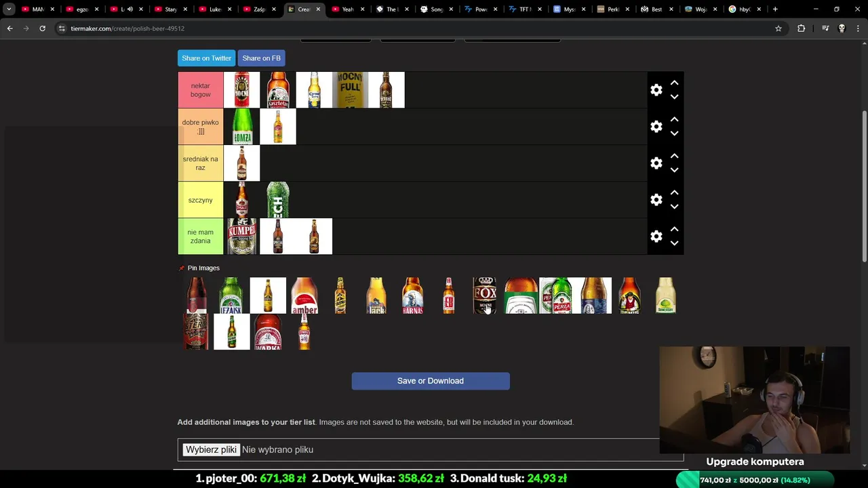Select Amber beer from unranked images
Viewport: 868px width, 488px height.
(x=304, y=296)
